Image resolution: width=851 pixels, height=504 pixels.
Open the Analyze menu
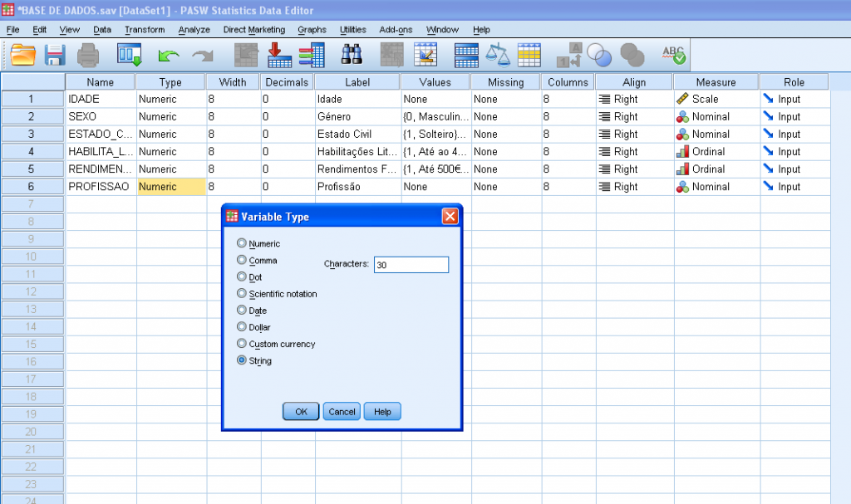[194, 29]
